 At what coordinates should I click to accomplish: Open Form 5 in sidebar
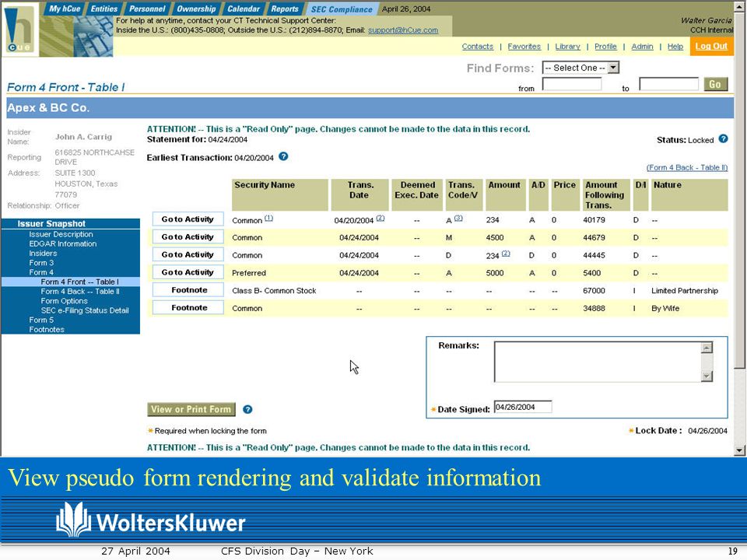click(x=41, y=320)
